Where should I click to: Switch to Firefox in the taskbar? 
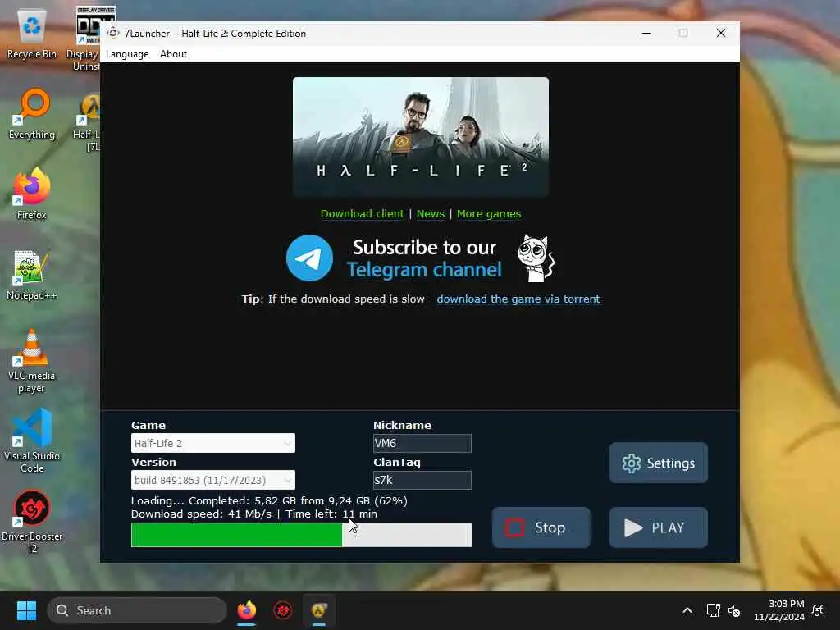point(246,610)
